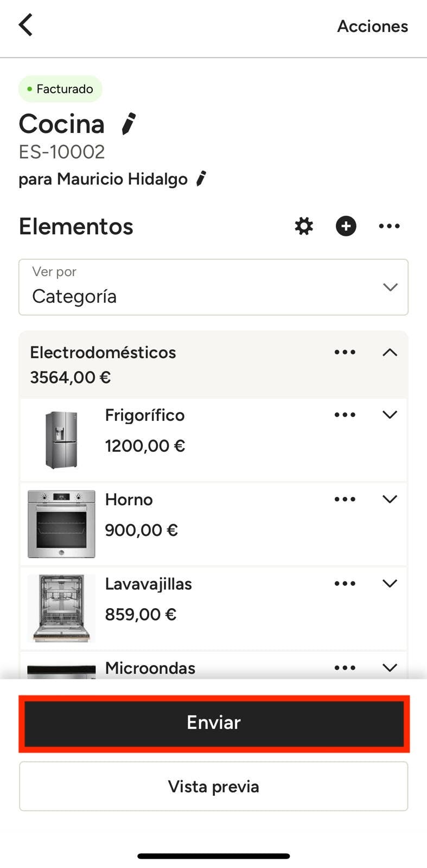The width and height of the screenshot is (427, 868).
Task: Open the Acciones menu
Action: point(372,26)
